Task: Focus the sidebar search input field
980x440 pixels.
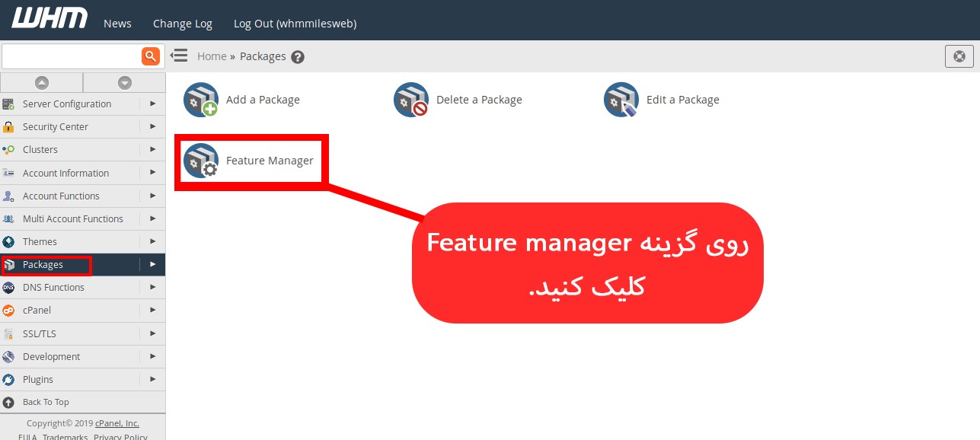Action: 72,56
